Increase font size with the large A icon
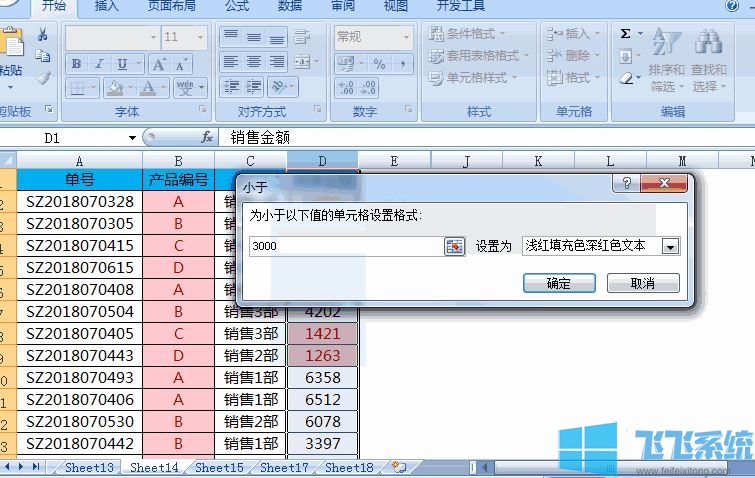The width and height of the screenshot is (755, 478). point(159,64)
